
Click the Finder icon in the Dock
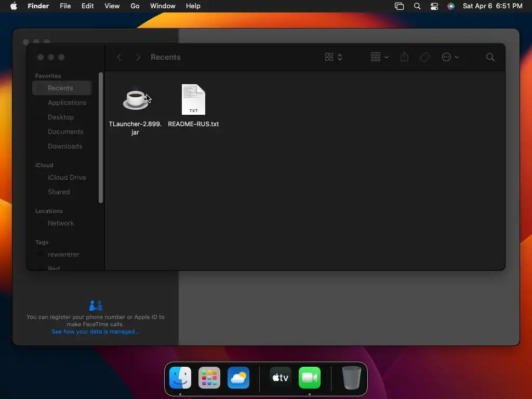pos(180,378)
